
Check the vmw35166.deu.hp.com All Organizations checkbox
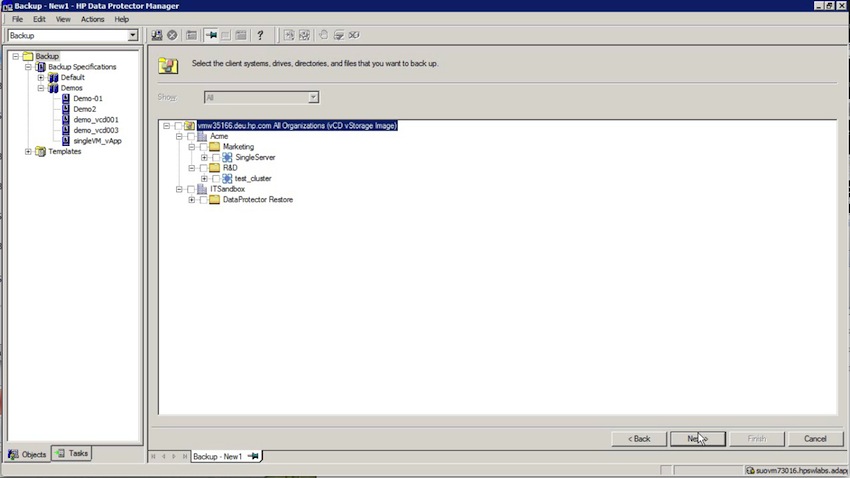point(178,126)
